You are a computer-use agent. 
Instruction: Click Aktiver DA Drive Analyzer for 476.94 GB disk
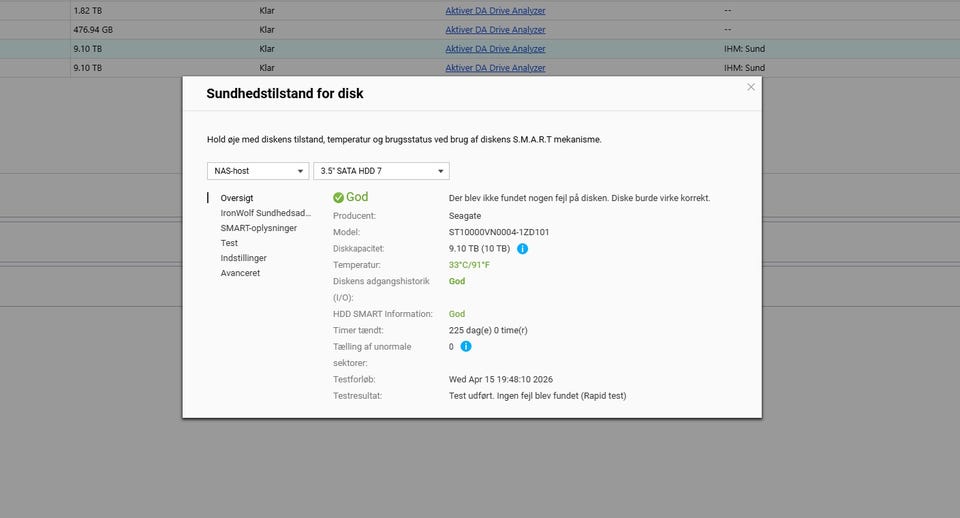click(495, 29)
